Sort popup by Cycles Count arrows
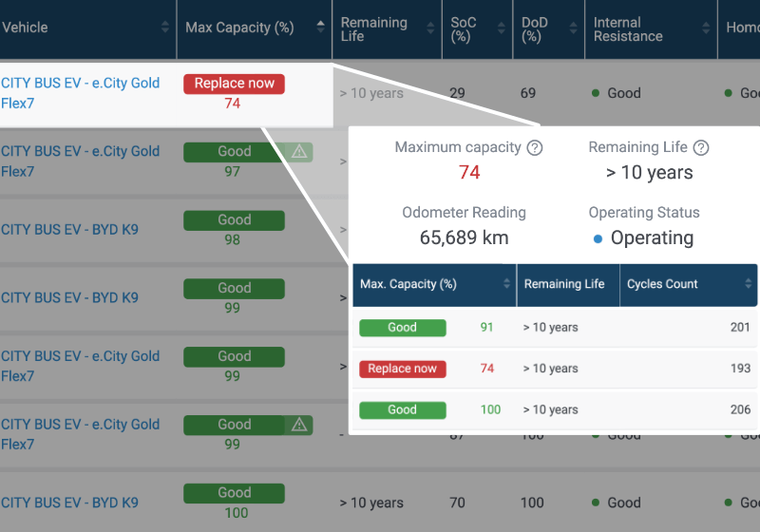Image resolution: width=760 pixels, height=532 pixels. pyautogui.click(x=749, y=284)
